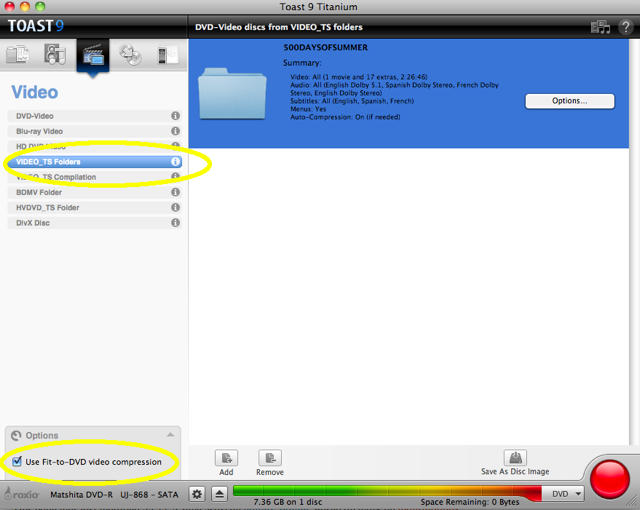Toggle Use Fit-to-DVD video compression checkbox
Viewport: 640px width, 510px height.
click(17, 461)
